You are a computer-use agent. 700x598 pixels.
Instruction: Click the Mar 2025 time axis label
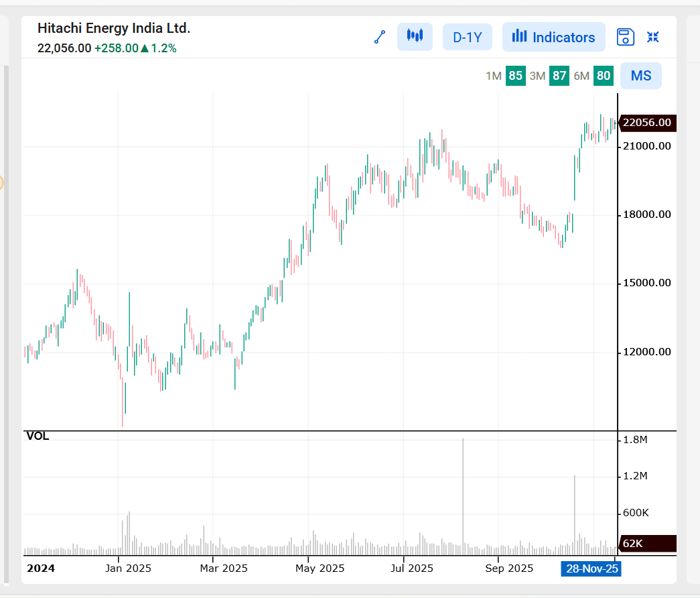[224, 569]
